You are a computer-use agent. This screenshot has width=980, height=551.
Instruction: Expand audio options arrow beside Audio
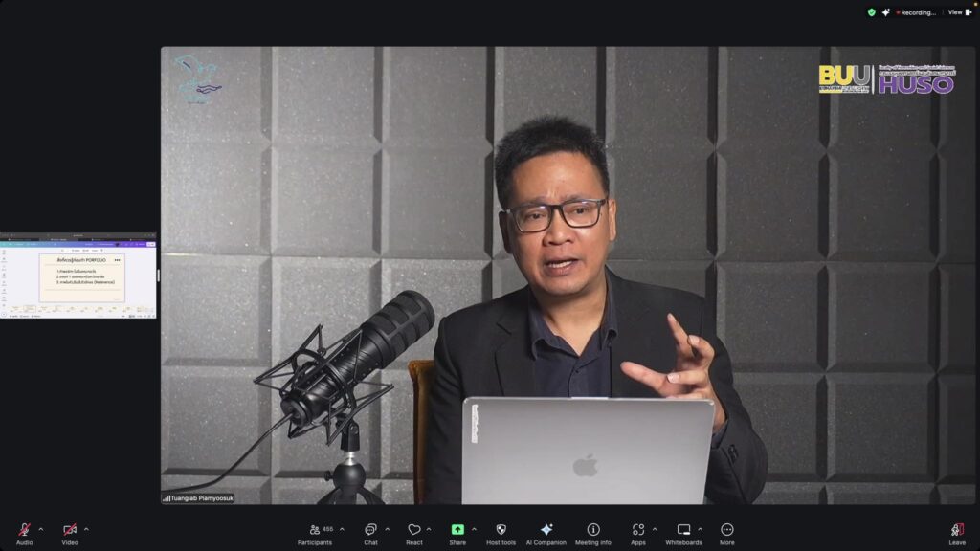[x=40, y=528]
